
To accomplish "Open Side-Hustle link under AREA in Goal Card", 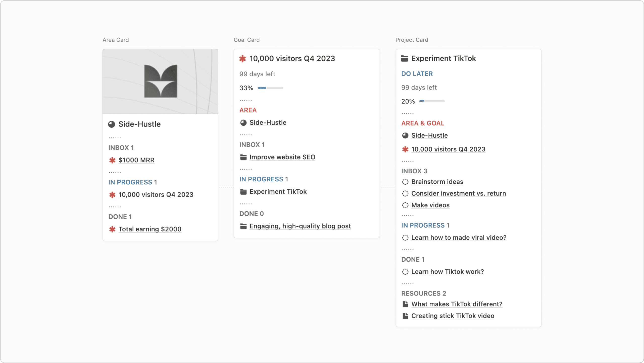I will [x=268, y=123].
